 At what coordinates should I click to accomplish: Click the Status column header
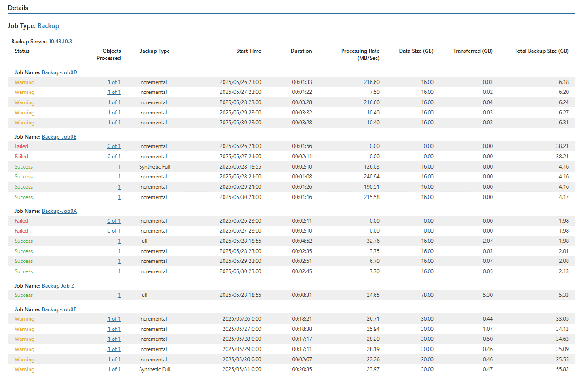(22, 51)
